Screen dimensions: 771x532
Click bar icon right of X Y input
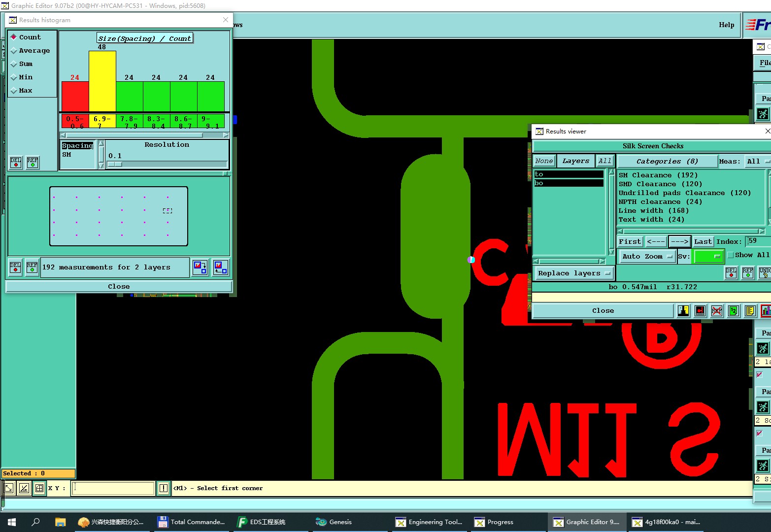[x=164, y=488]
